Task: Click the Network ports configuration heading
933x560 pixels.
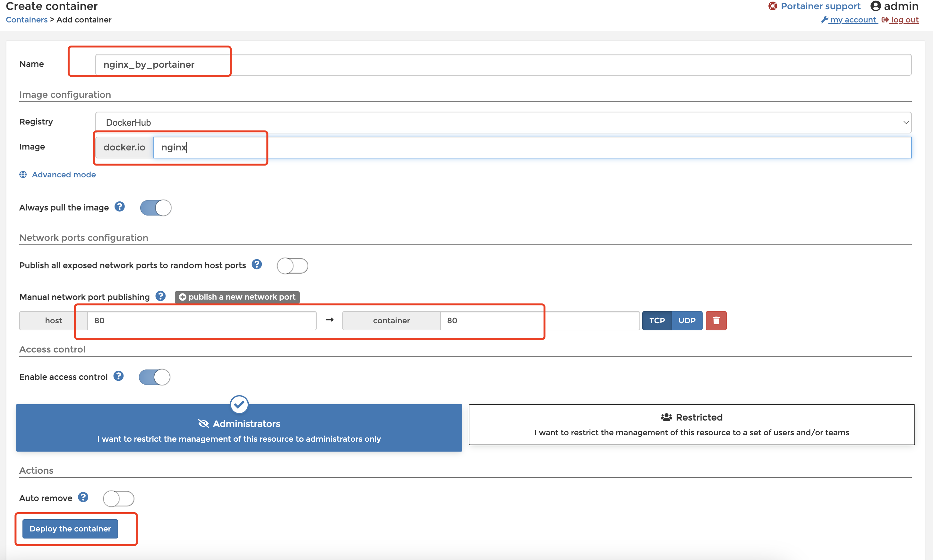Action: pos(83,238)
